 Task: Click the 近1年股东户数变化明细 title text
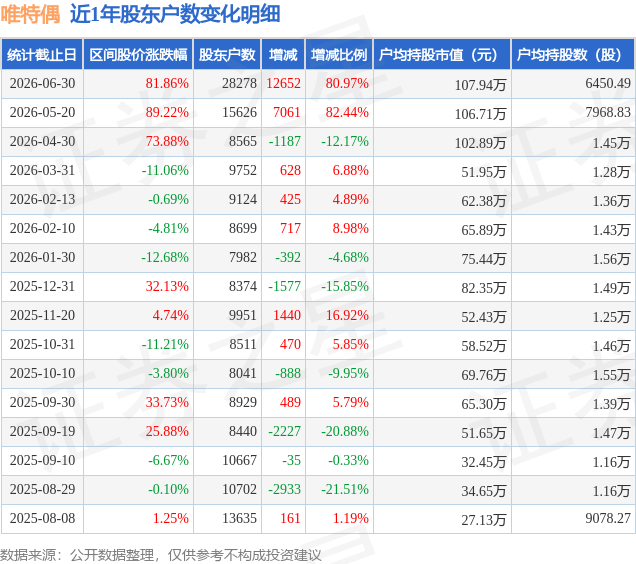tap(175, 15)
